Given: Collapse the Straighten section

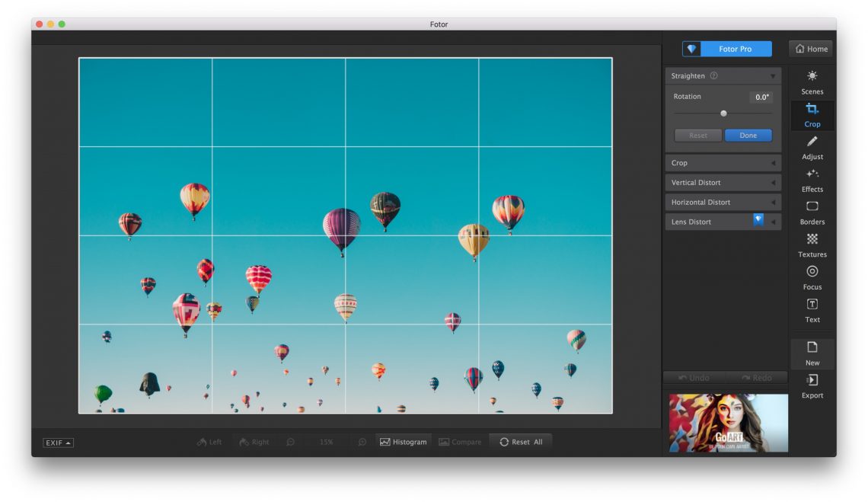Looking at the screenshot, I should [x=773, y=76].
